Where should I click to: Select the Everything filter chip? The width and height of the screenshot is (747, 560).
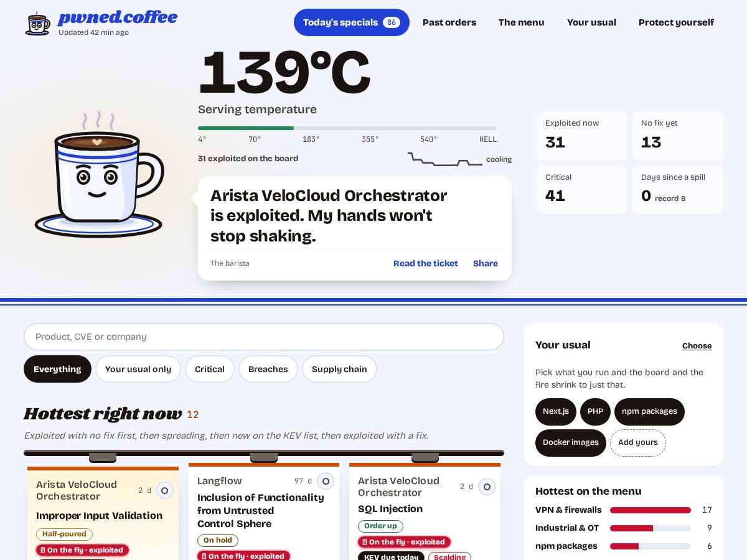click(x=57, y=369)
